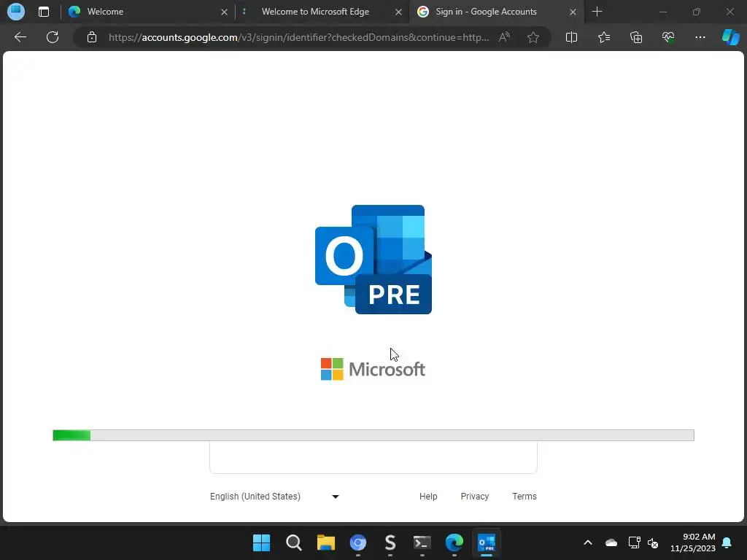Open clock showing 9:02 AM
747x560 pixels.
click(693, 542)
